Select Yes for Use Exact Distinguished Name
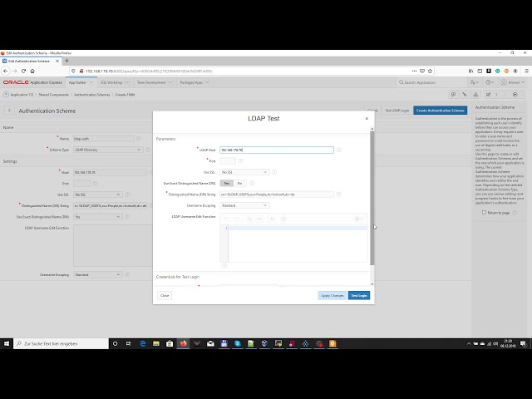The width and height of the screenshot is (532, 399). coord(227,183)
